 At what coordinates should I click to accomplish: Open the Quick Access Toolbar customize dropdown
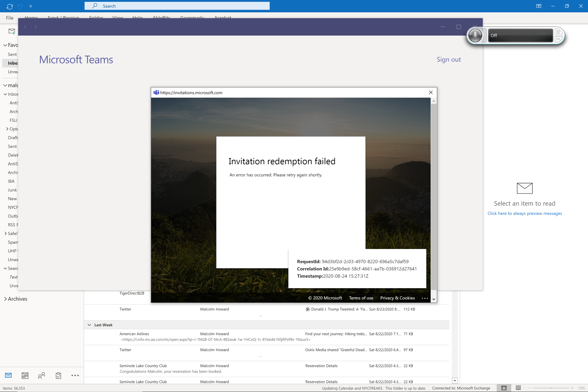pyautogui.click(x=30, y=6)
